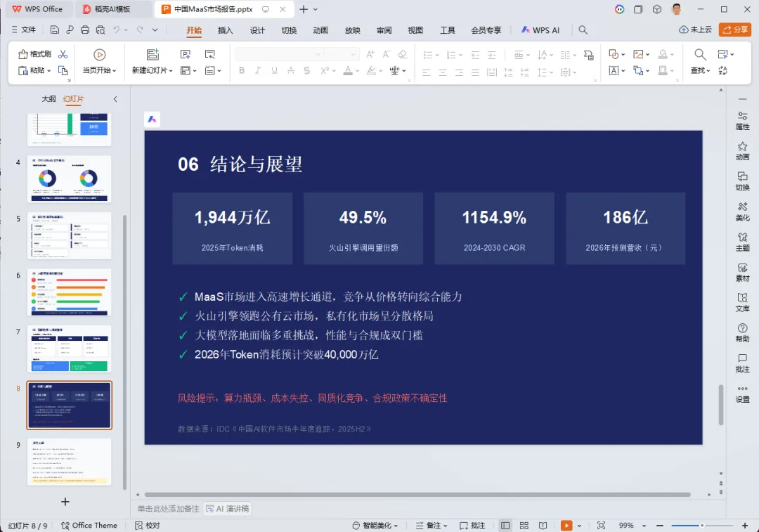Expand quick access toolbar customization chevron
Viewport: 759px width, 532px height.
[x=155, y=30]
